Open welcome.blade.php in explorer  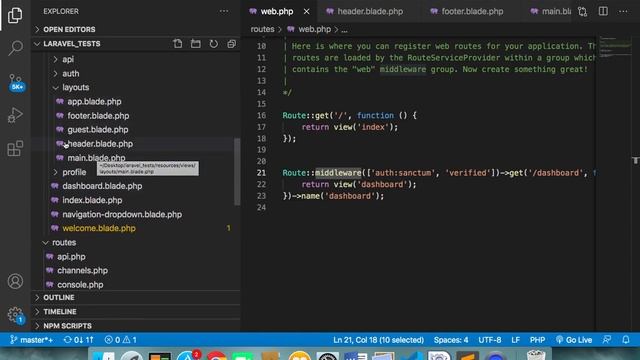[135, 228]
